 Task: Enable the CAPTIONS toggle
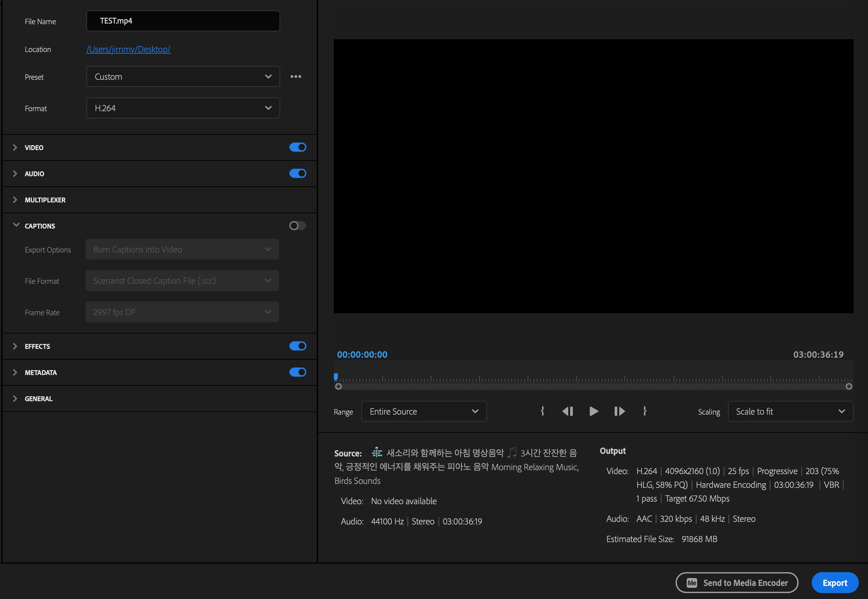tap(298, 226)
